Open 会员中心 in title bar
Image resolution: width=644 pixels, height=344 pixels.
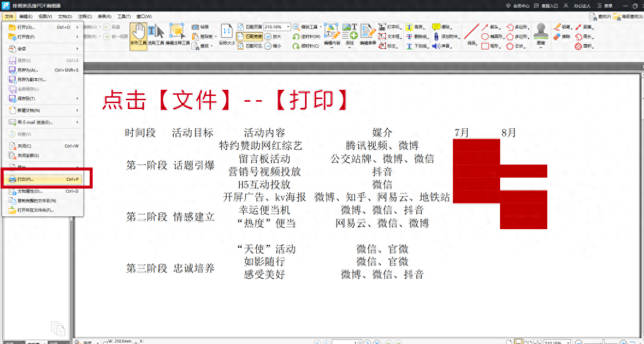518,6
